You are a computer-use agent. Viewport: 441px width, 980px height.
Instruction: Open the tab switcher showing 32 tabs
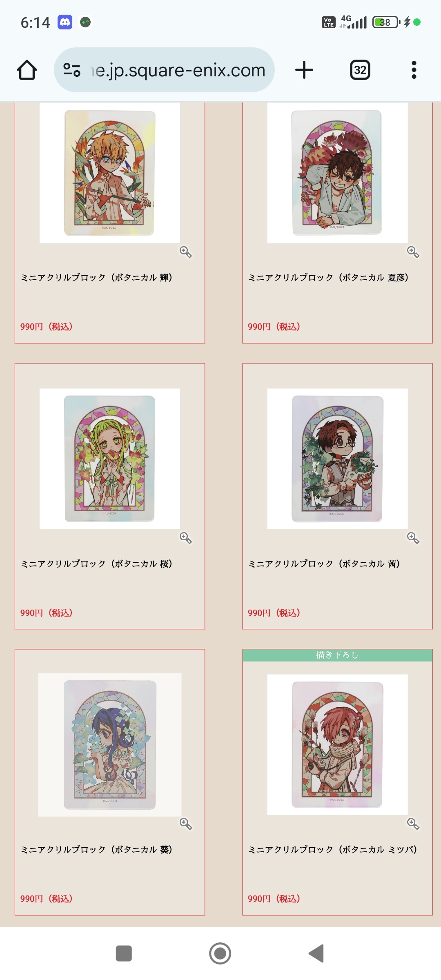pos(360,70)
